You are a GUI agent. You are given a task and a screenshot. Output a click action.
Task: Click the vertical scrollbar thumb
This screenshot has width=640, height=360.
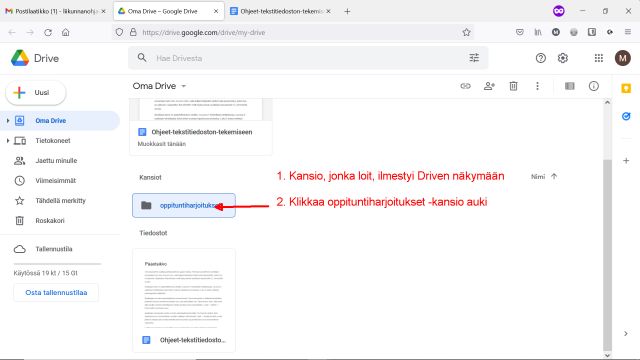607,255
